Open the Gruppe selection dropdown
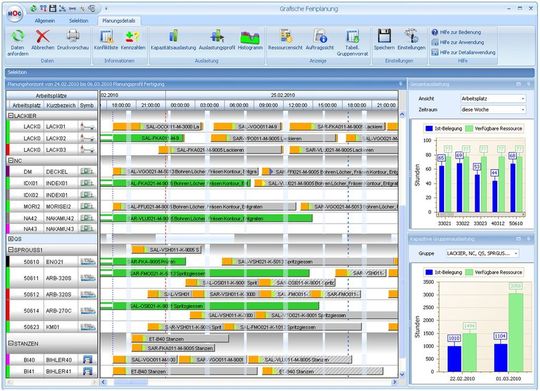Image resolution: width=540 pixels, height=391 pixels. (482, 253)
